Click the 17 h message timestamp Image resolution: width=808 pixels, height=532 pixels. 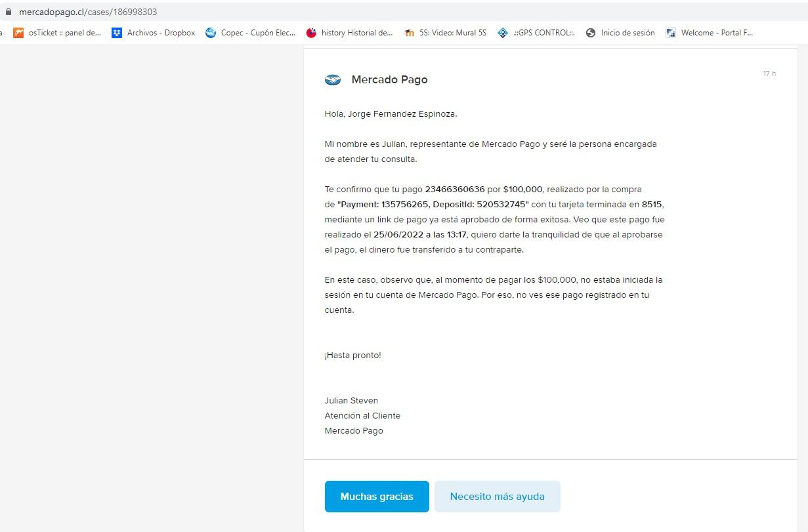pyautogui.click(x=769, y=73)
